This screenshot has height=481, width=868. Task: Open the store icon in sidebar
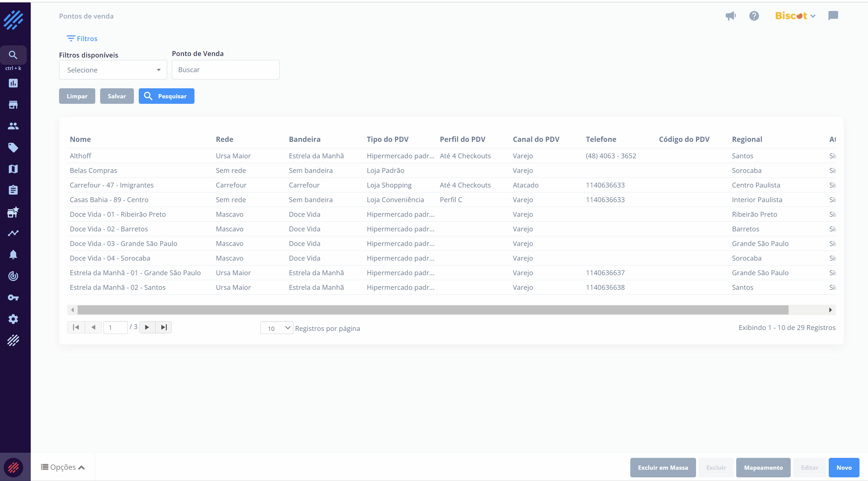pos(13,105)
